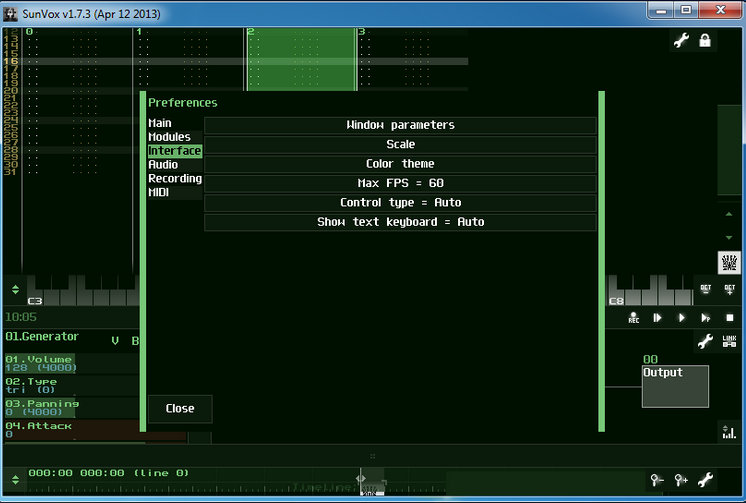Click the pattern keyboard toggle icon
This screenshot has height=503, width=746.
[729, 262]
